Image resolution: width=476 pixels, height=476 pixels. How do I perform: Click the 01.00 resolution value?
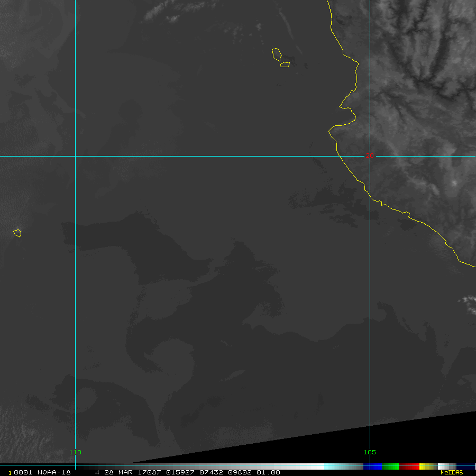point(268,472)
